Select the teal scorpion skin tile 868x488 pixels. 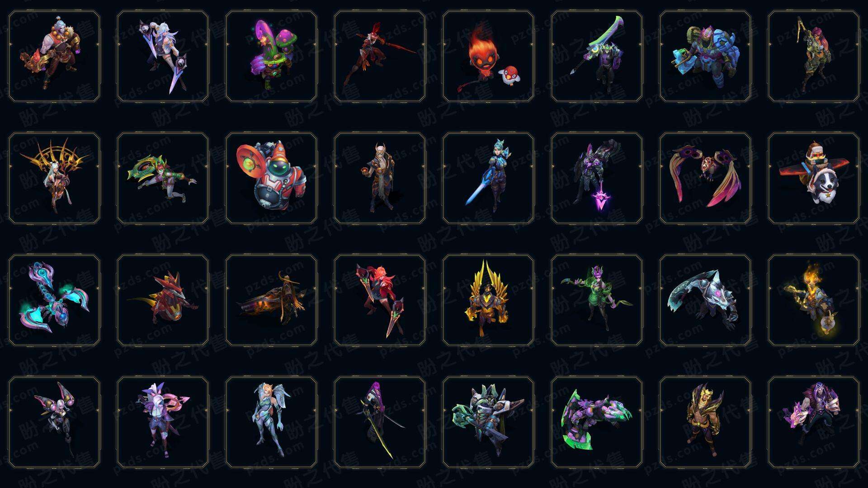54,300
